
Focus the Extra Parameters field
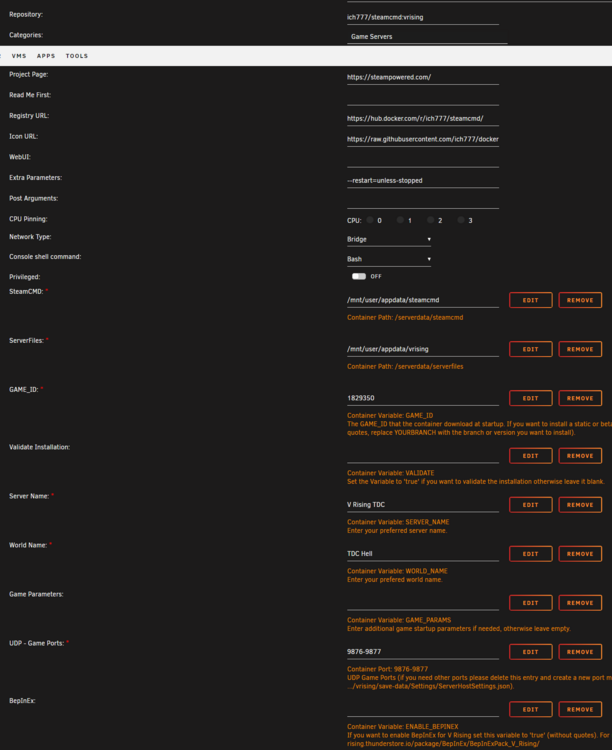(x=423, y=180)
